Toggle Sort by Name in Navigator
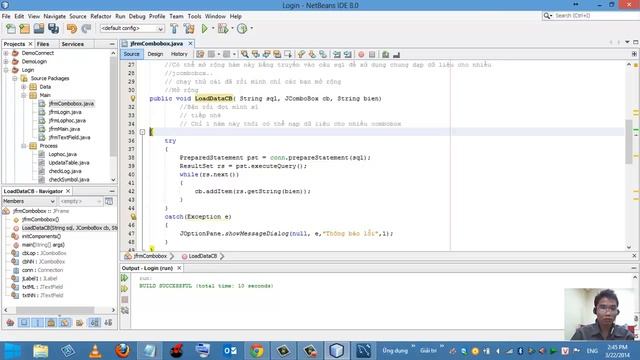 94,323
